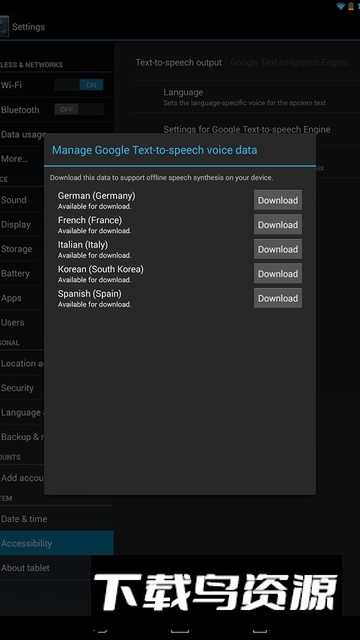Download Spanish (Spain) voice data
Viewport: 360px width, 640px height.
[278, 298]
